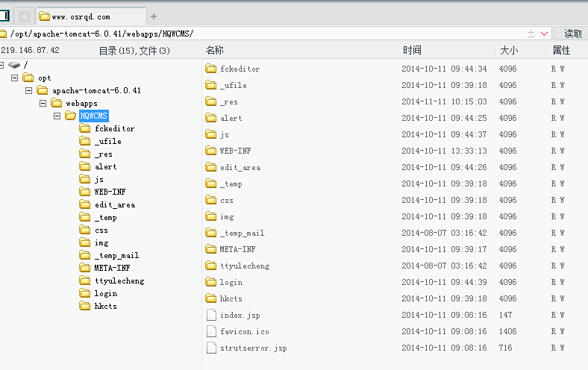Viewport: 588px width, 370px height.
Task: Sort by 属性 column header
Action: 561,50
